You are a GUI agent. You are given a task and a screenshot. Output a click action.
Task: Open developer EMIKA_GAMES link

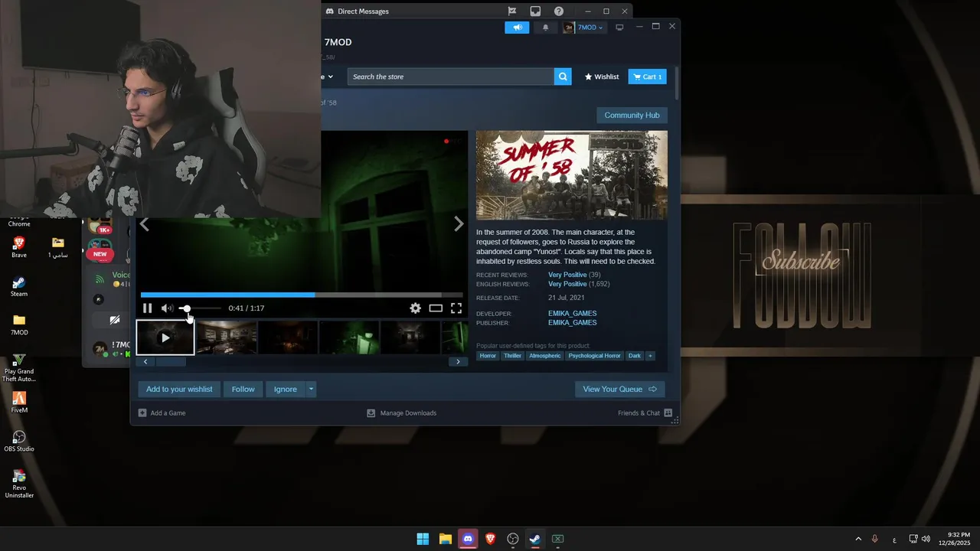point(572,314)
